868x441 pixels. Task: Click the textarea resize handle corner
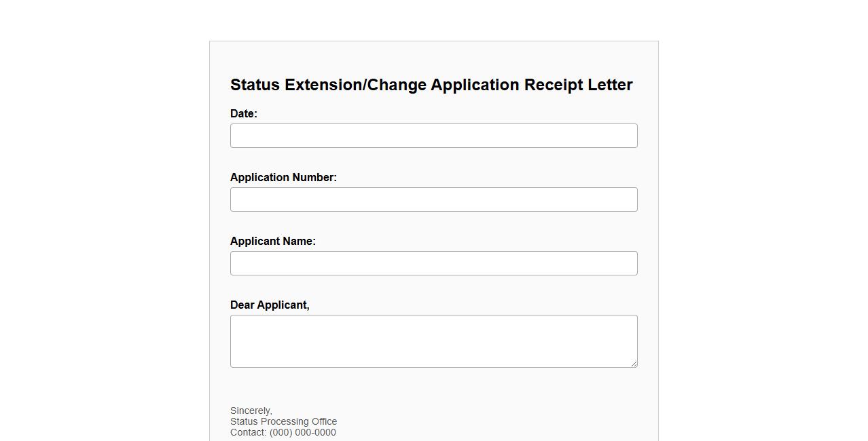click(634, 364)
